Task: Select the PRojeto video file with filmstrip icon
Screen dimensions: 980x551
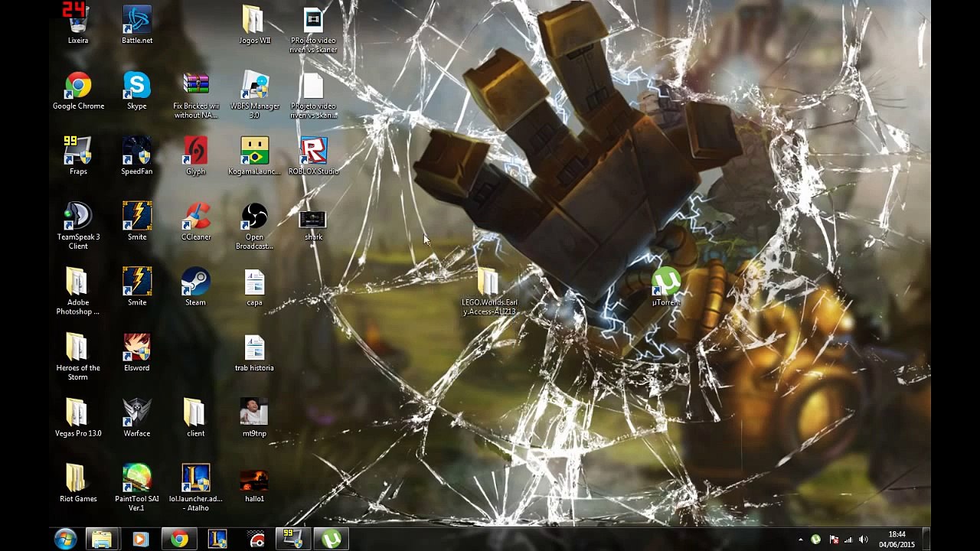Action: pyautogui.click(x=313, y=29)
